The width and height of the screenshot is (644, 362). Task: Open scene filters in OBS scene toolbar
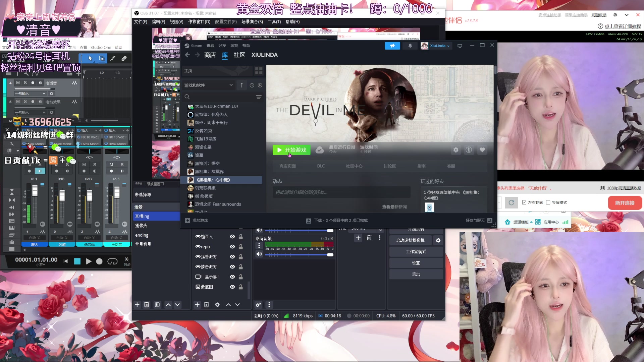coord(157,305)
